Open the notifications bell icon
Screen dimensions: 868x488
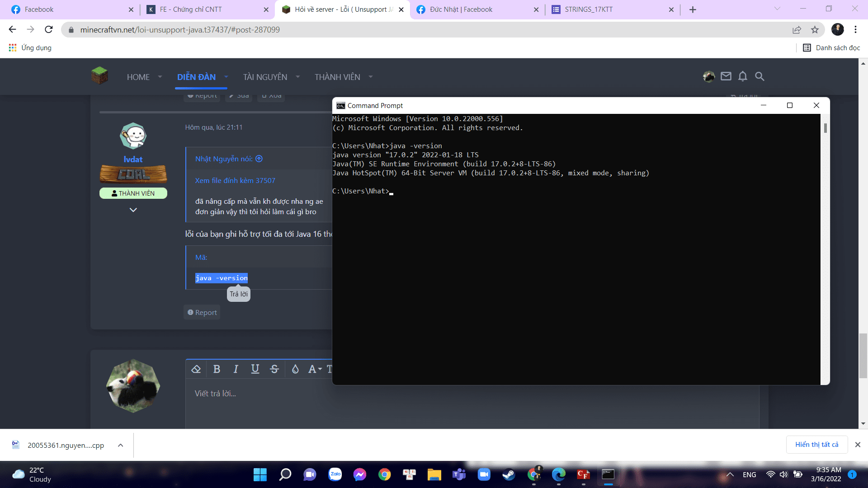(x=743, y=76)
